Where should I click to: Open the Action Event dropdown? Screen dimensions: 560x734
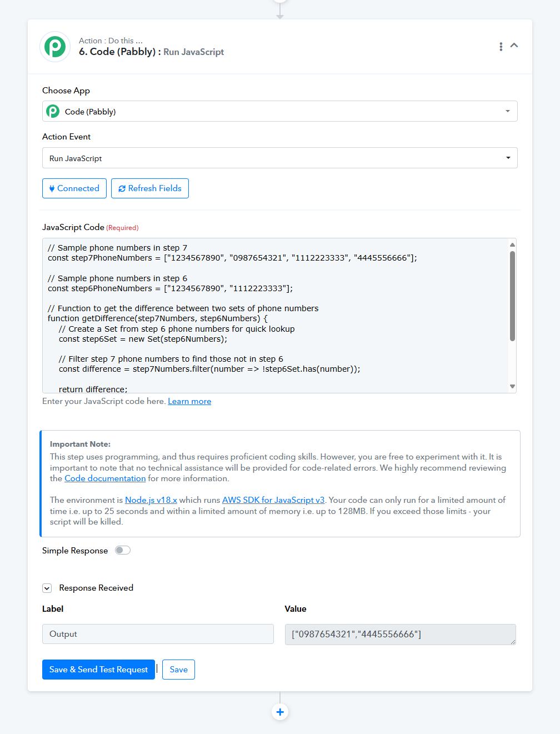coord(280,158)
